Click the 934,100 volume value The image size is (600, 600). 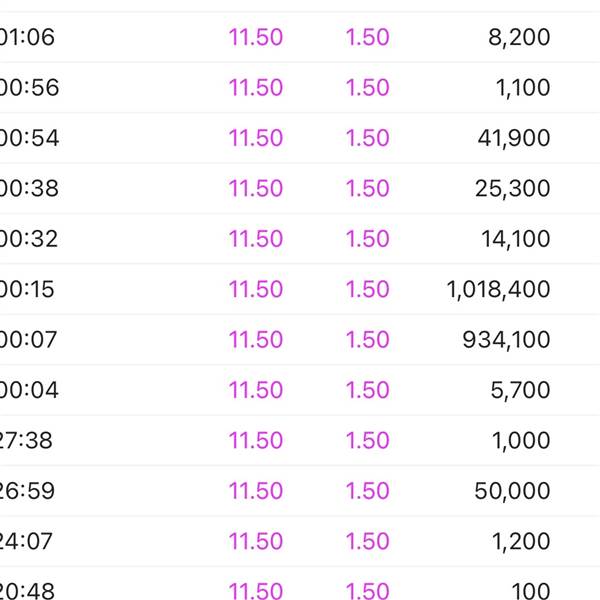506,340
